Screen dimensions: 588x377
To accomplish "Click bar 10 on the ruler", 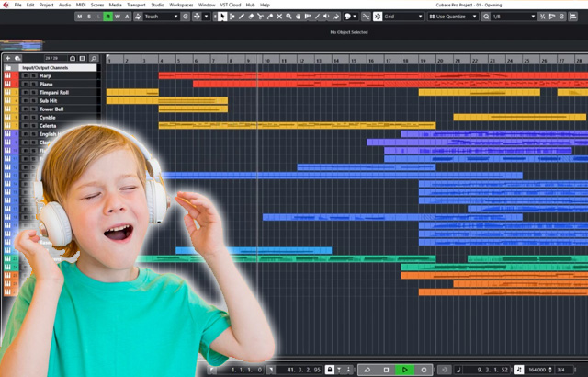I will click(267, 60).
